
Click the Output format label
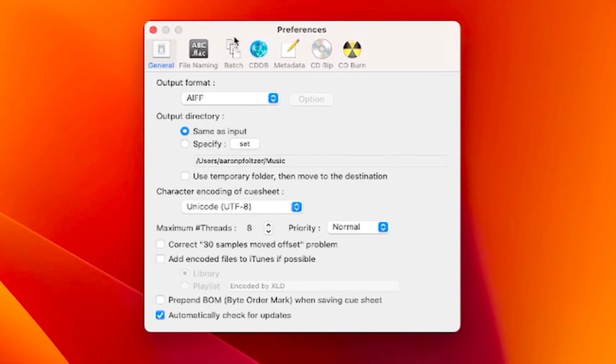click(186, 83)
